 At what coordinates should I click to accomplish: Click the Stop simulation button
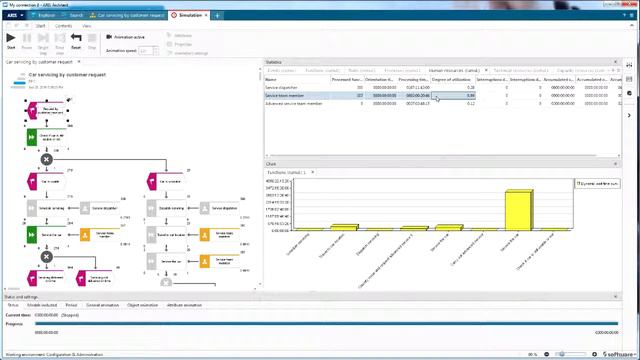[92, 41]
